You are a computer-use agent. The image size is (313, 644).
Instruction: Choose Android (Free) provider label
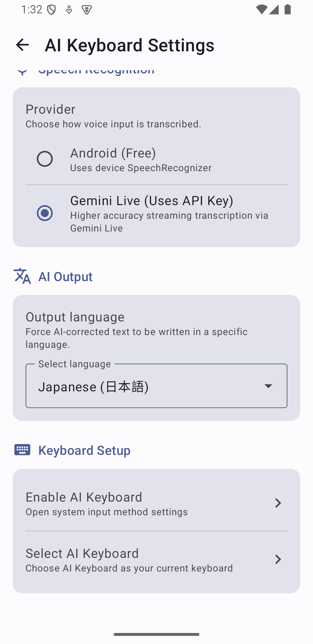pos(113,153)
